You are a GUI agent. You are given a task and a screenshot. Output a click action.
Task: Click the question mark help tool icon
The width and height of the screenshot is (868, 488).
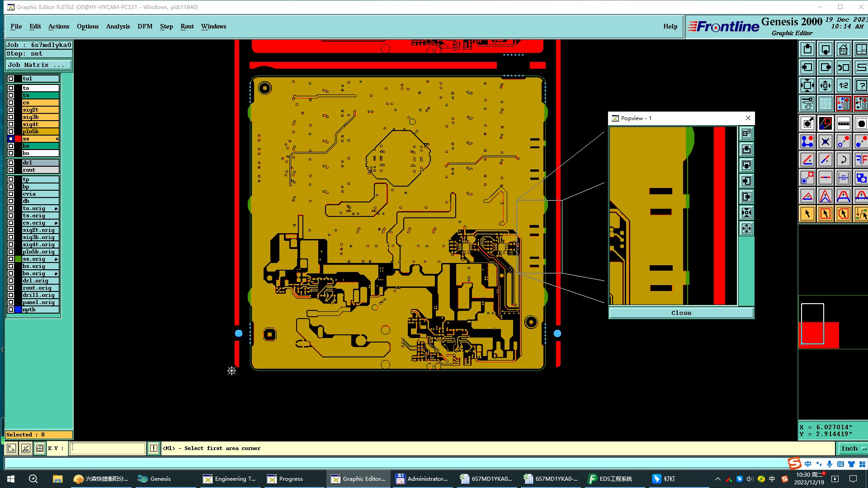pyautogui.click(x=861, y=85)
